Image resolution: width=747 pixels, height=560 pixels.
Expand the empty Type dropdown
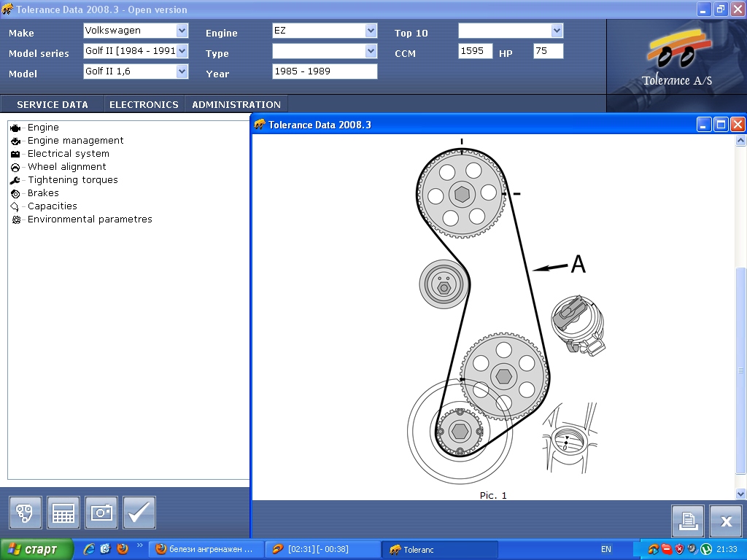tap(371, 51)
